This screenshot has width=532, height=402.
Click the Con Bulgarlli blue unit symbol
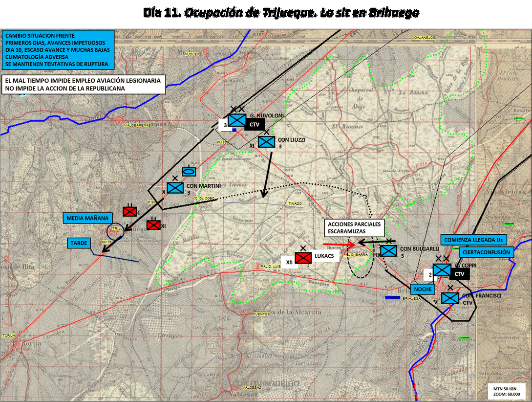[x=388, y=251]
